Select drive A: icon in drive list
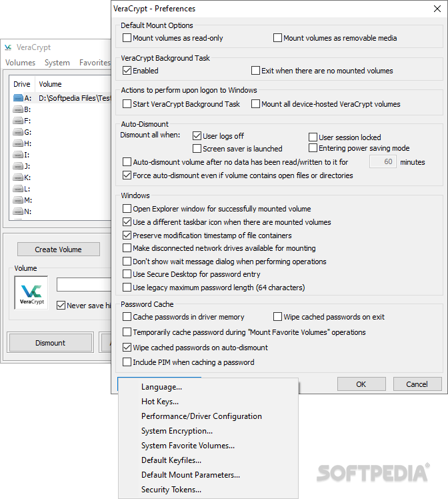Viewport: 448px width, 499px height. pos(18,97)
